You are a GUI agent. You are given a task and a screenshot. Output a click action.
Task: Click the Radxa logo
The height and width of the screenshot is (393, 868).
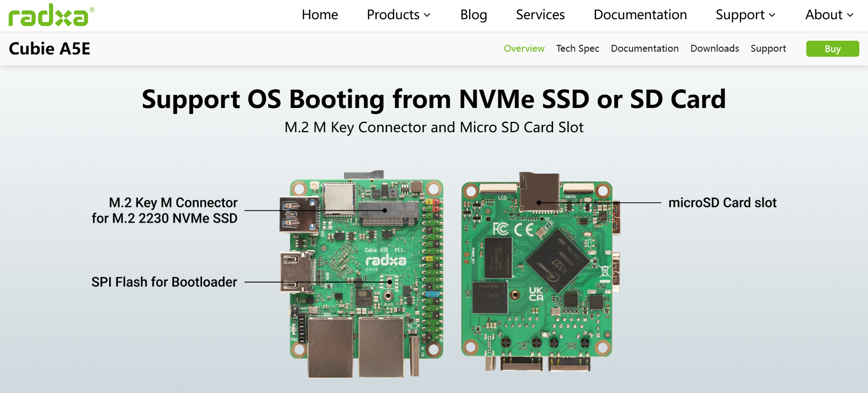[51, 15]
